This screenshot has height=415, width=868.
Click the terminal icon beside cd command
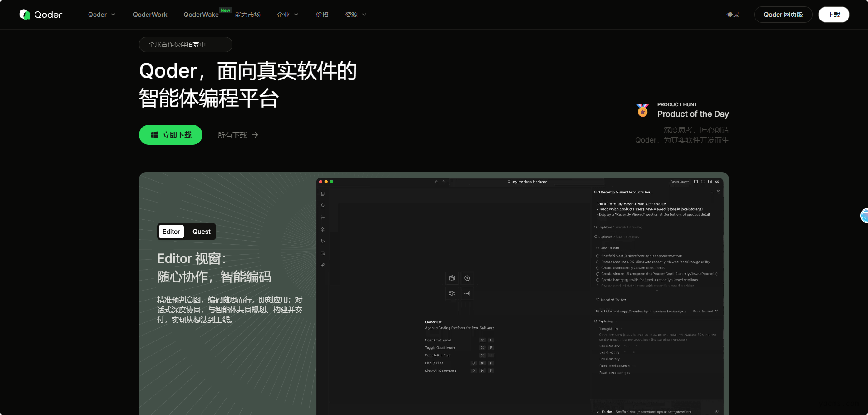[597, 311]
